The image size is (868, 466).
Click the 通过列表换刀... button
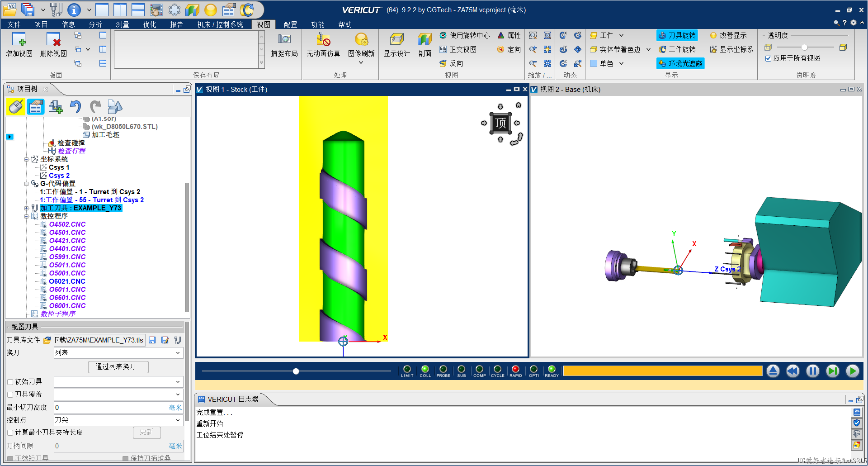click(118, 367)
